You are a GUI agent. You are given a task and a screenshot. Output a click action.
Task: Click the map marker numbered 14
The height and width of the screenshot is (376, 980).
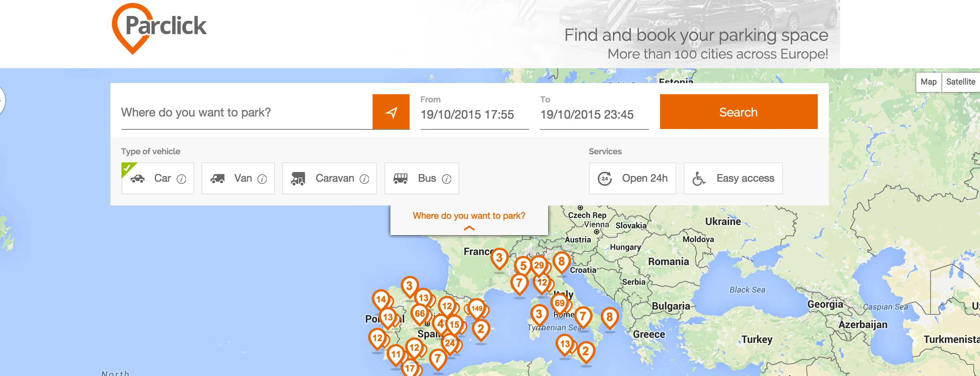pyautogui.click(x=381, y=300)
